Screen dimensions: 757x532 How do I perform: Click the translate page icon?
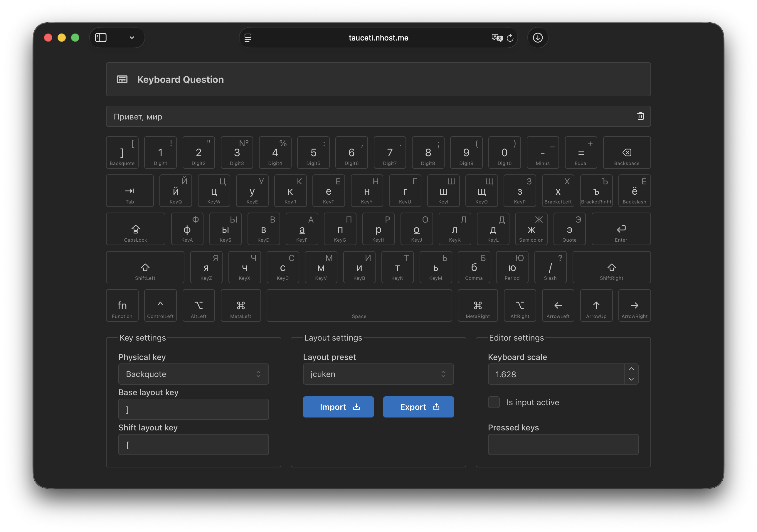point(497,38)
